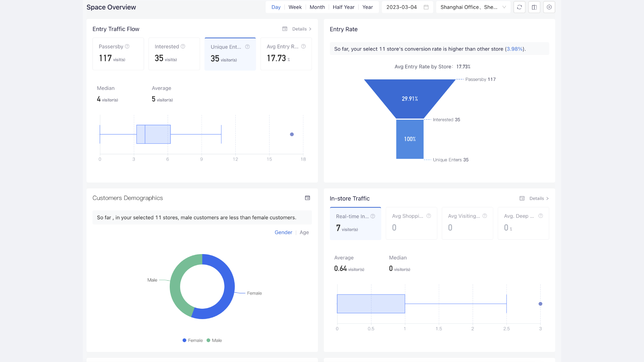The image size is (644, 362).
Task: Click the 3.98% conversion rate link
Action: [515, 49]
